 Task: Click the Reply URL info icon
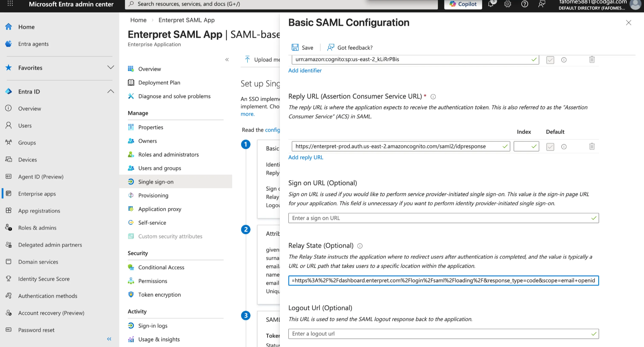click(433, 97)
